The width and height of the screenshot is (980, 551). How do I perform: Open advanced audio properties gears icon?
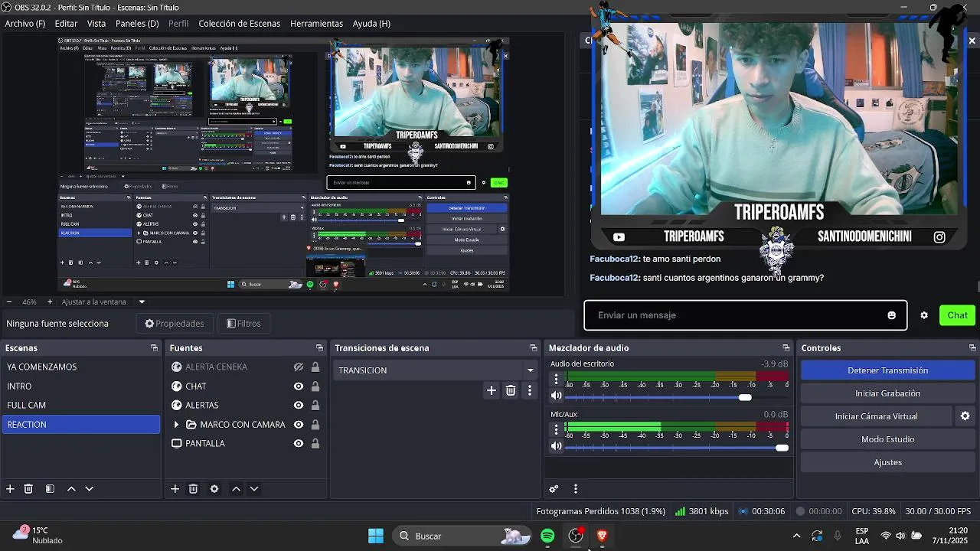click(554, 489)
